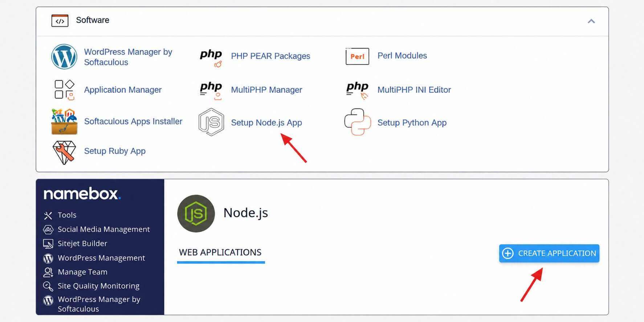Click the Setup Ruby App gem icon

point(64,152)
